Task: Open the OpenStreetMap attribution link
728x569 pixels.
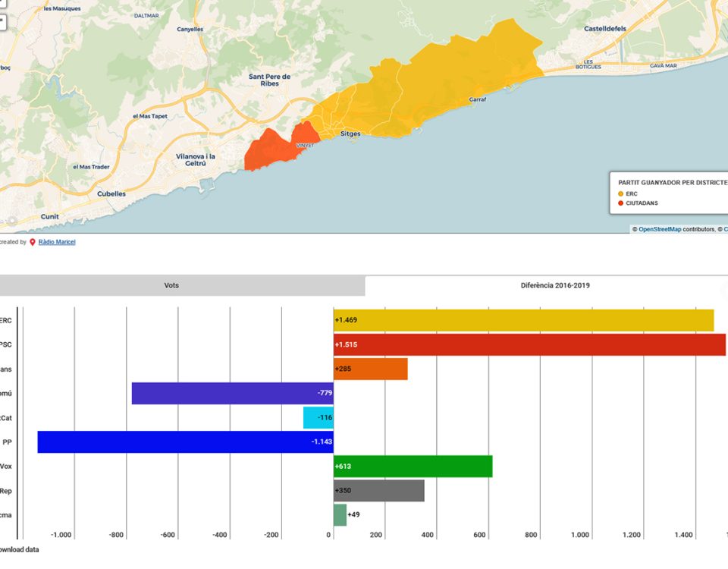Action: (x=660, y=229)
